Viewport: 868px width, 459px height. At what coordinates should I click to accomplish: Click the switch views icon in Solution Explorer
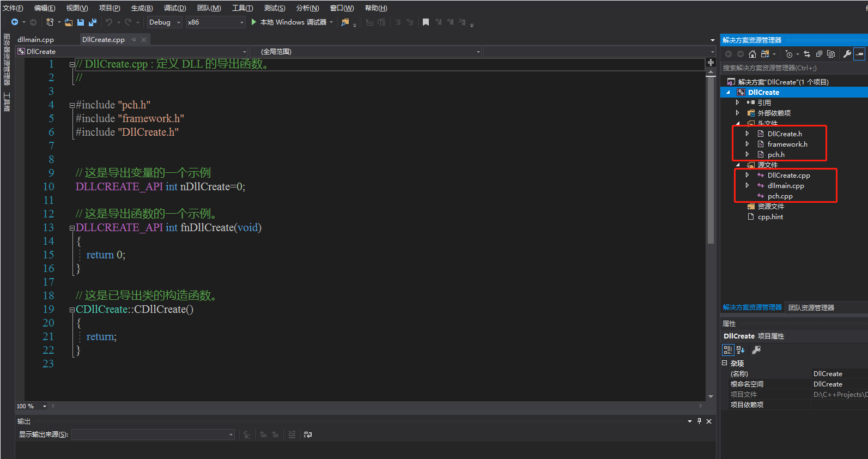pos(765,54)
